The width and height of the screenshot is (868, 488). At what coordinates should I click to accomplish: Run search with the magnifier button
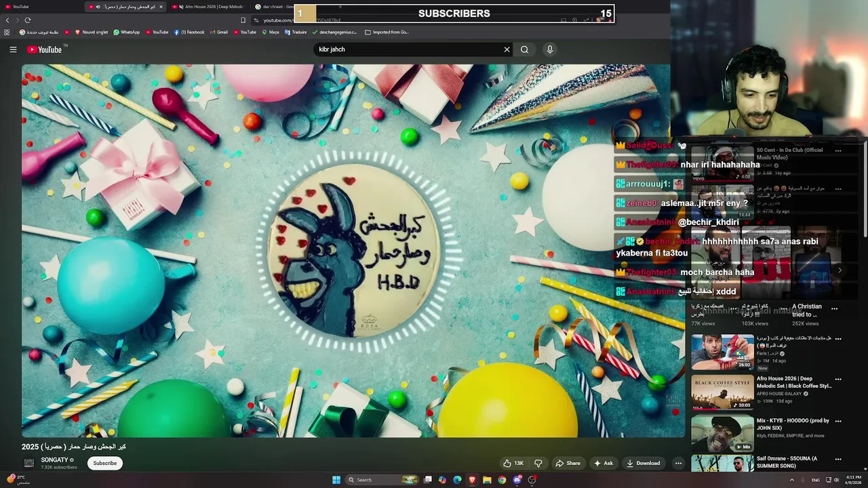coord(524,49)
